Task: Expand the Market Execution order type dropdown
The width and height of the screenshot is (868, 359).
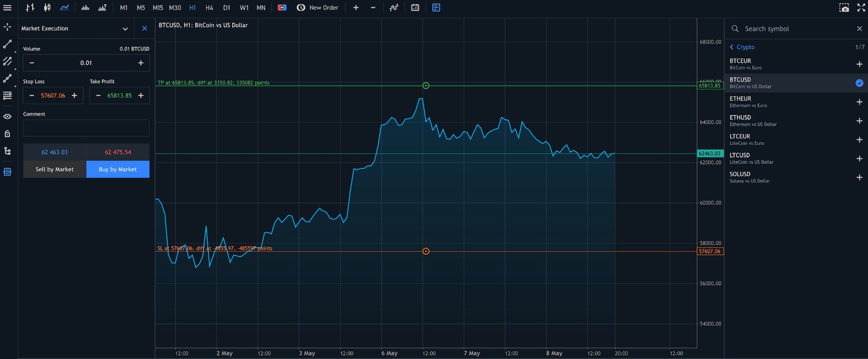Action: pos(125,29)
